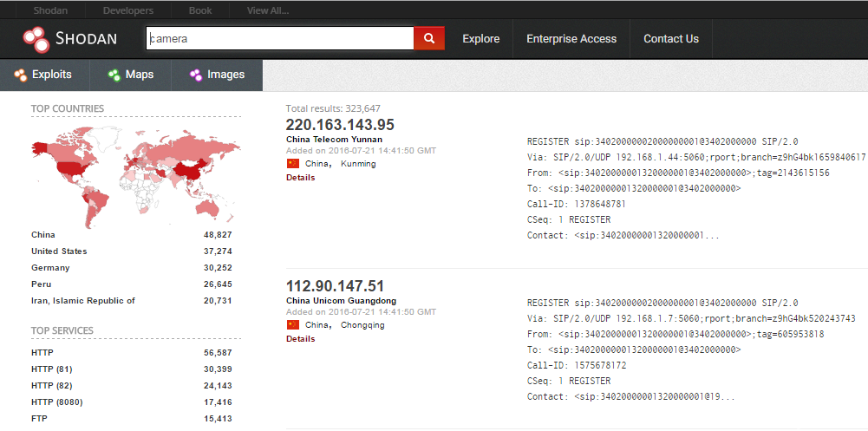Click the 56,587 count for HTTP
Screen dimensions: 868x431
click(x=218, y=352)
